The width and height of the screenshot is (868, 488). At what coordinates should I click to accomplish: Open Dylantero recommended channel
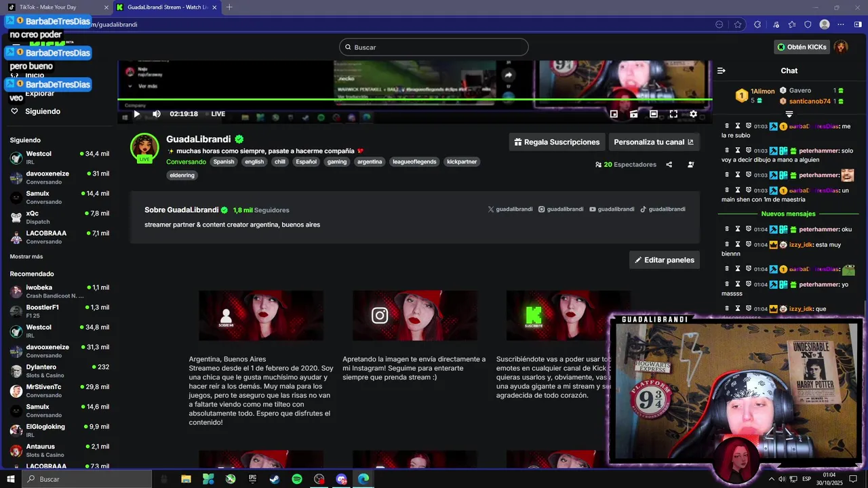[59, 371]
